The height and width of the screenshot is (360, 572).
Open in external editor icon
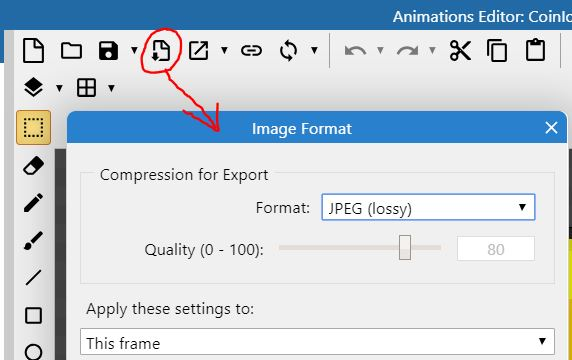[x=198, y=50]
